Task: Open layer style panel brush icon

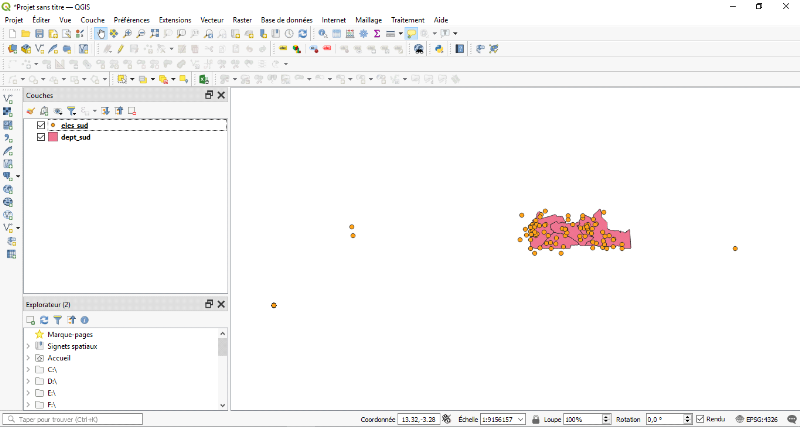Action: tap(30, 111)
